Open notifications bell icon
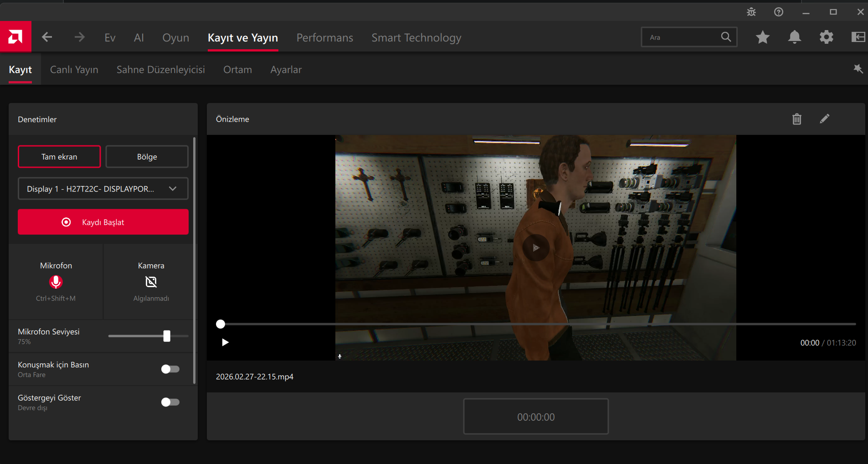Viewport: 868px width, 464px height. (795, 37)
